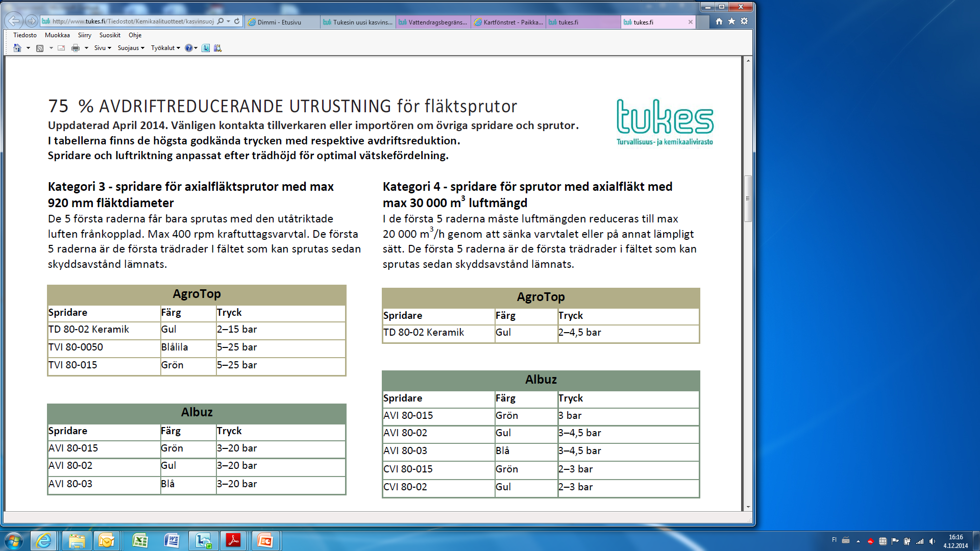Open the Suosikit menu

tap(110, 35)
